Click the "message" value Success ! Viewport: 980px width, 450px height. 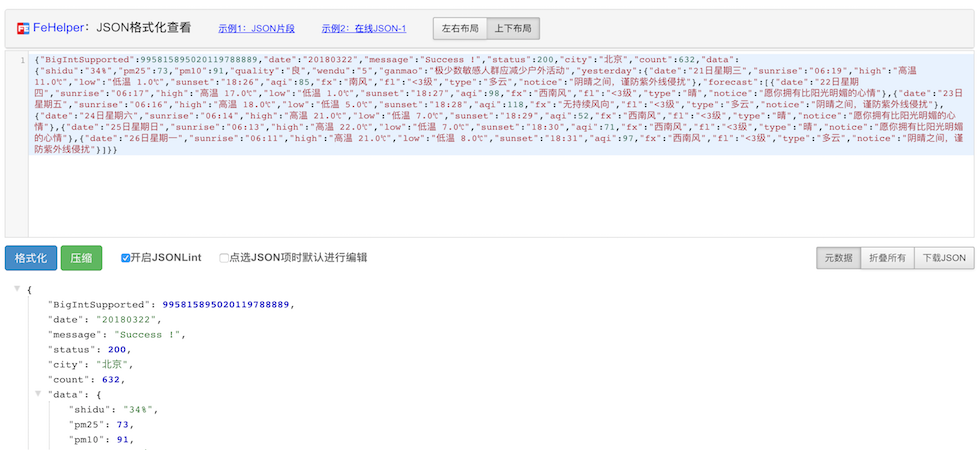tap(149, 334)
